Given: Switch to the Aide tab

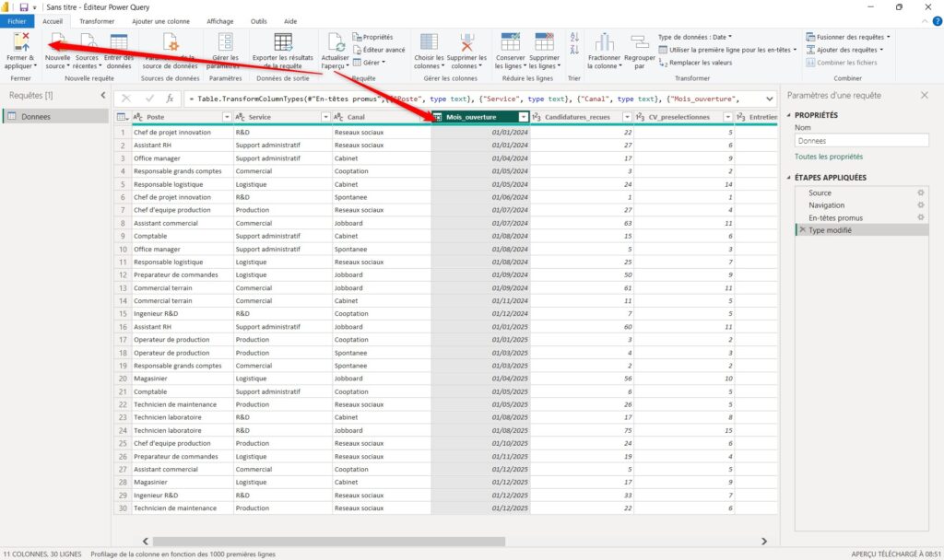Looking at the screenshot, I should [290, 21].
